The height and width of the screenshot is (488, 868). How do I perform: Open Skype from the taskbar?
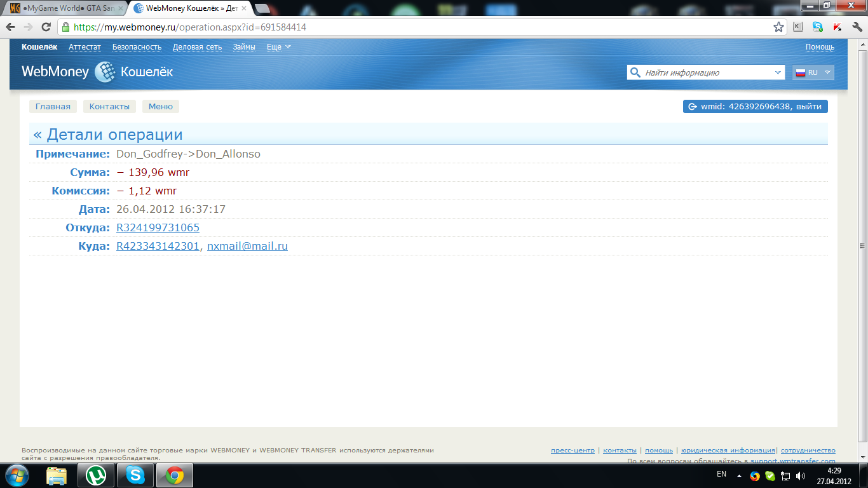[x=135, y=475]
